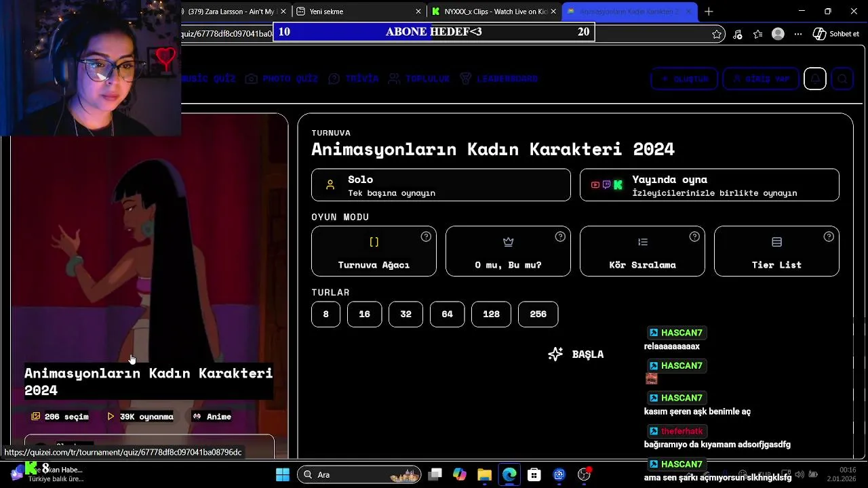Select O mu, Bu mu? game mode
Screen dimensions: 868x488
[x=508, y=251]
